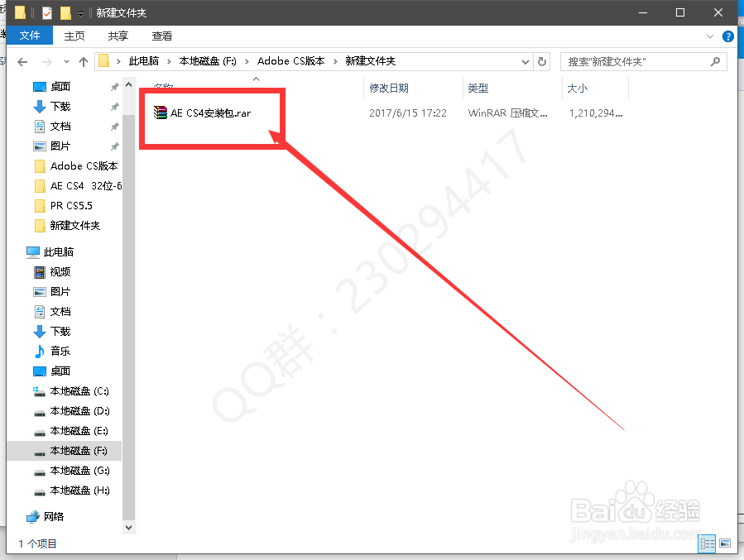Switch to details view icon
The height and width of the screenshot is (560, 744).
pyautogui.click(x=707, y=543)
